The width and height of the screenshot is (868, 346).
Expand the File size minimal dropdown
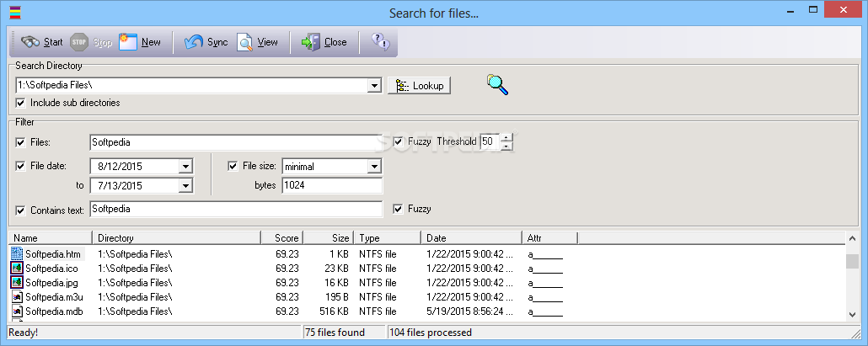[x=375, y=167]
